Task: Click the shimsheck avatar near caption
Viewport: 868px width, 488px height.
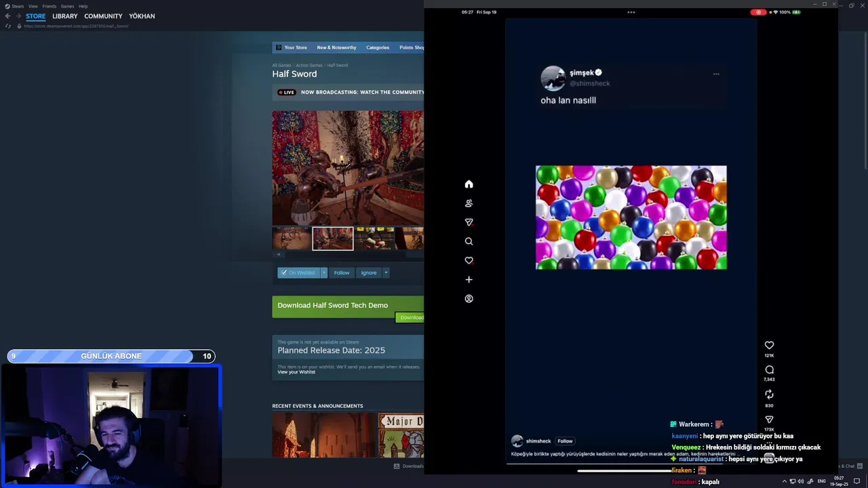Action: pos(517,441)
